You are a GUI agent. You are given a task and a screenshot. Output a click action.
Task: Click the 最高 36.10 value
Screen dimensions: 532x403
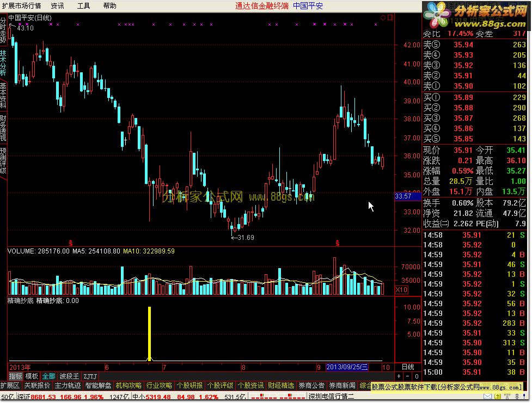point(516,160)
